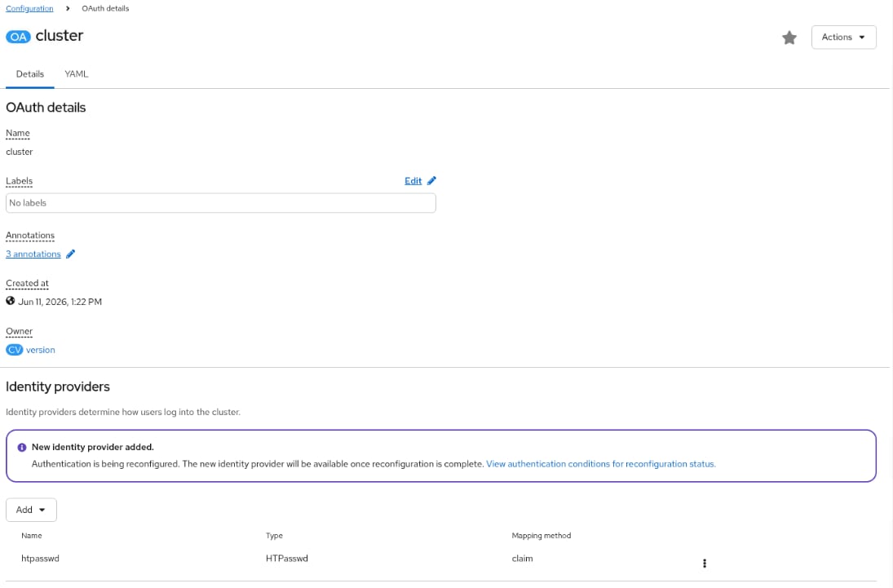Click the Owner field label

(x=20, y=331)
